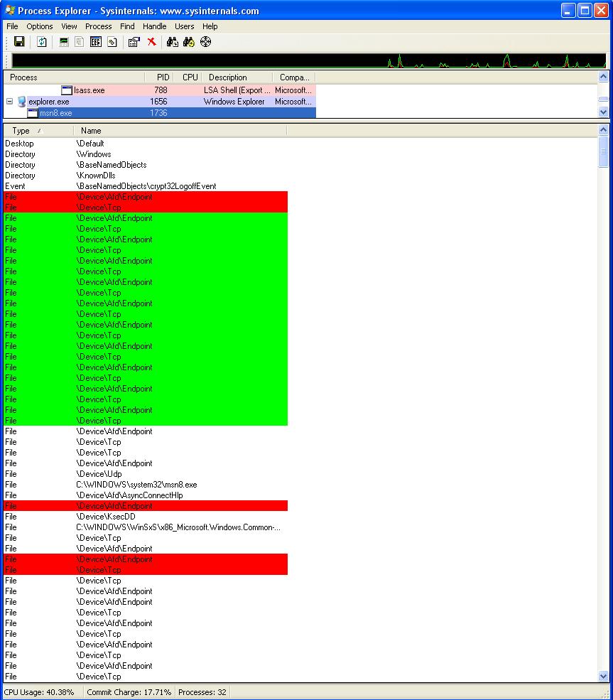This screenshot has width=613, height=700.
Task: Click the grayed-out process tree toolbar icon
Action: tap(80, 42)
